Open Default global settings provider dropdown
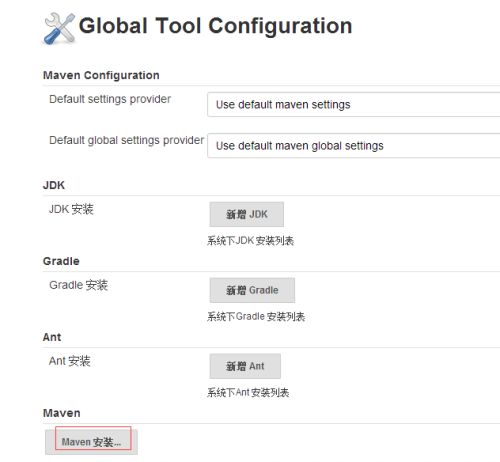 (x=353, y=146)
